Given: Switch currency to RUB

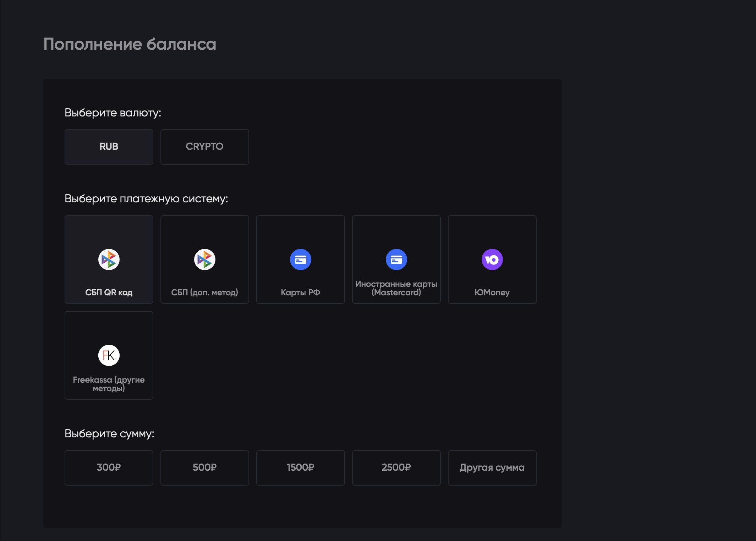Looking at the screenshot, I should click(109, 147).
